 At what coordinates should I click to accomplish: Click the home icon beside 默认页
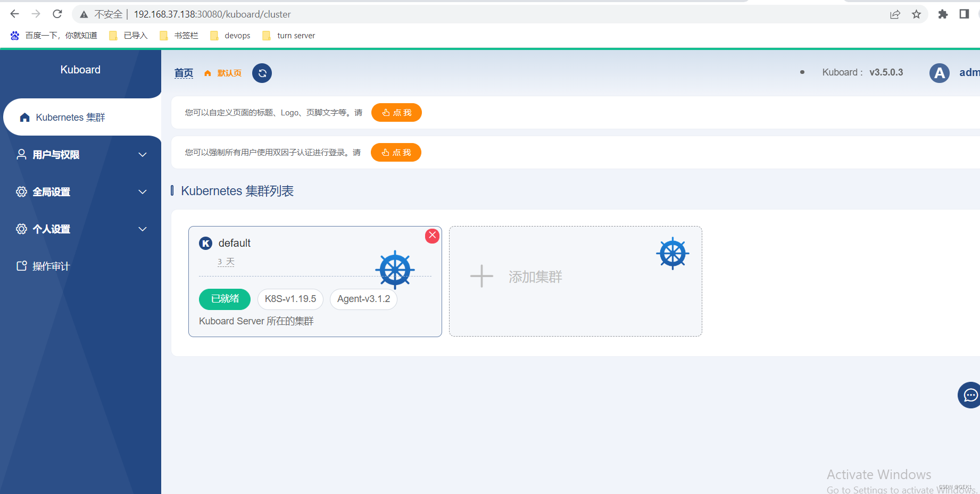[207, 73]
